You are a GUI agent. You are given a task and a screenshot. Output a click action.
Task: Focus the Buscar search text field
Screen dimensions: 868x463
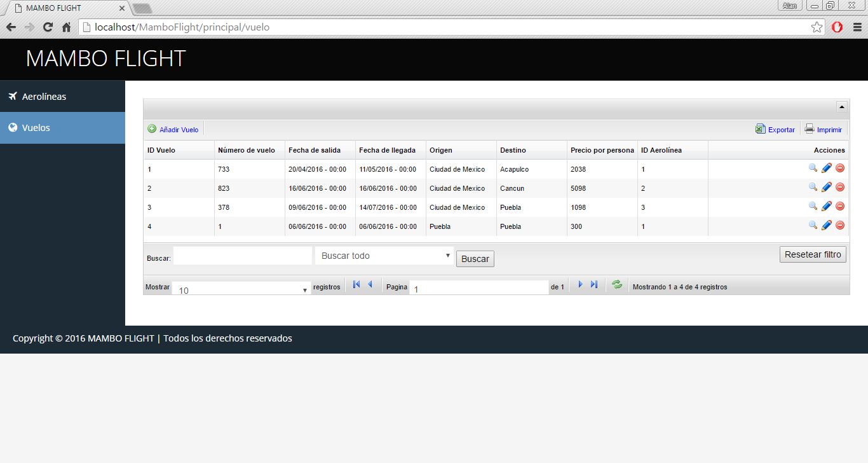(x=243, y=256)
